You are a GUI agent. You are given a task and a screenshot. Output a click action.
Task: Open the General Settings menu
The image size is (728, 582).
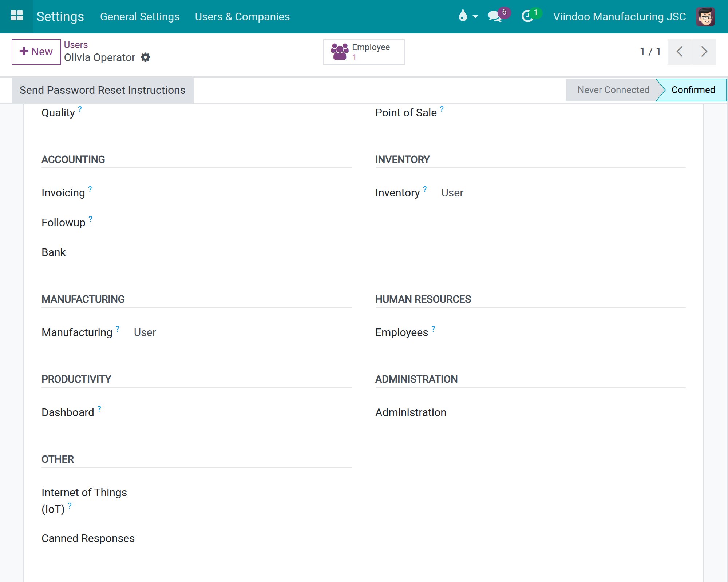[140, 17]
